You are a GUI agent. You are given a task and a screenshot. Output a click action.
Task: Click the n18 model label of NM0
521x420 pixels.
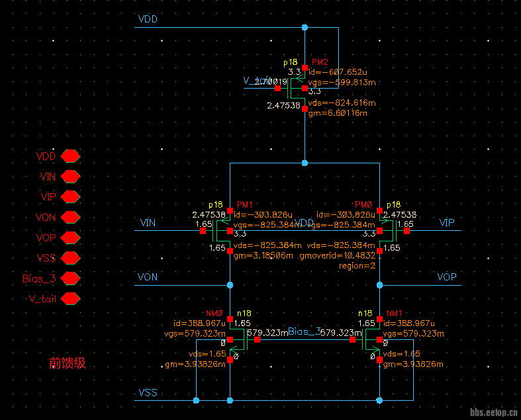pyautogui.click(x=244, y=314)
